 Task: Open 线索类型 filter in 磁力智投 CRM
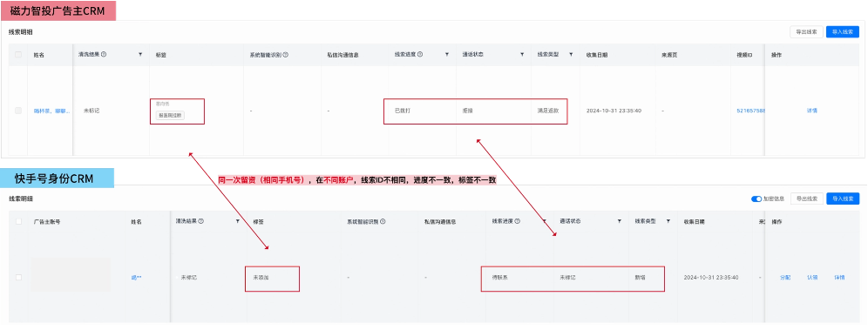(x=571, y=55)
